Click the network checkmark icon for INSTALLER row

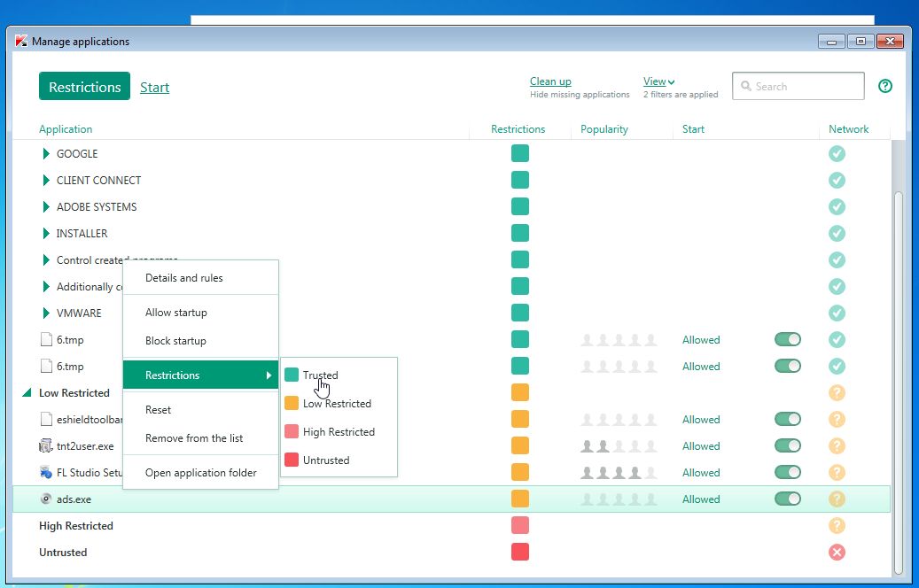[x=837, y=233]
